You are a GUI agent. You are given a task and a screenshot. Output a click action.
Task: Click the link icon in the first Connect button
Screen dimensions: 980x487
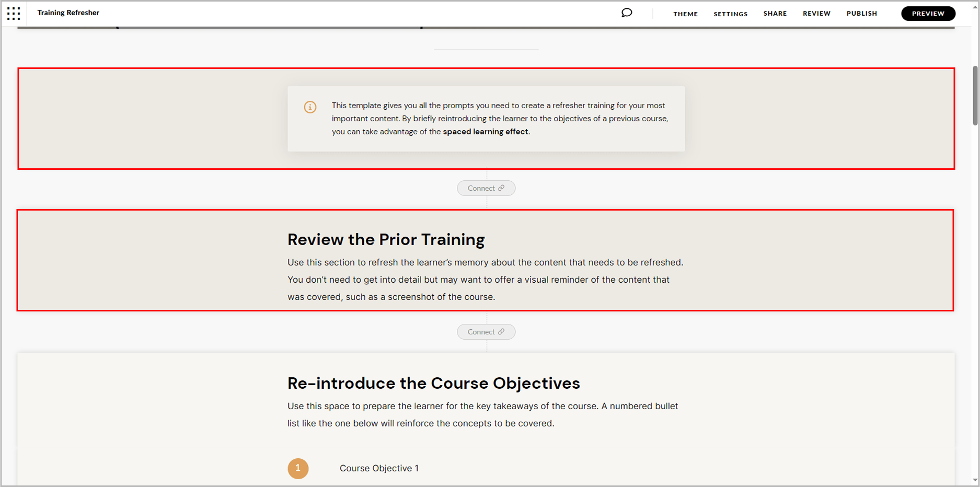point(501,188)
